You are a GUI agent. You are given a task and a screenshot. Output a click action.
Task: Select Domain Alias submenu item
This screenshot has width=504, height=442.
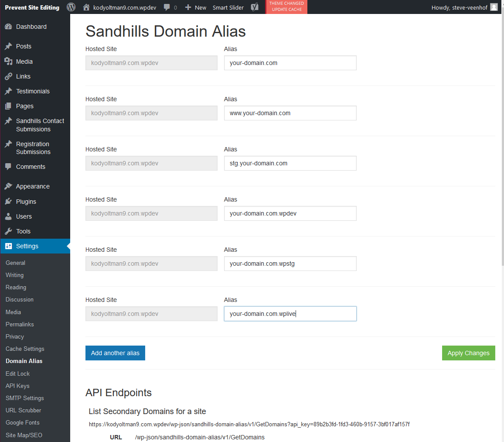tap(24, 361)
